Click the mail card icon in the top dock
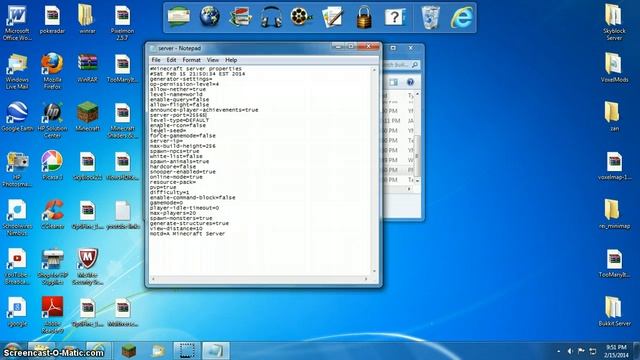This screenshot has height=360, width=640. (179, 17)
